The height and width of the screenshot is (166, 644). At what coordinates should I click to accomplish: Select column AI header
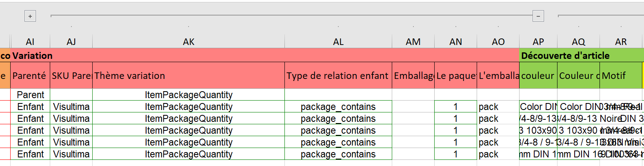30,42
